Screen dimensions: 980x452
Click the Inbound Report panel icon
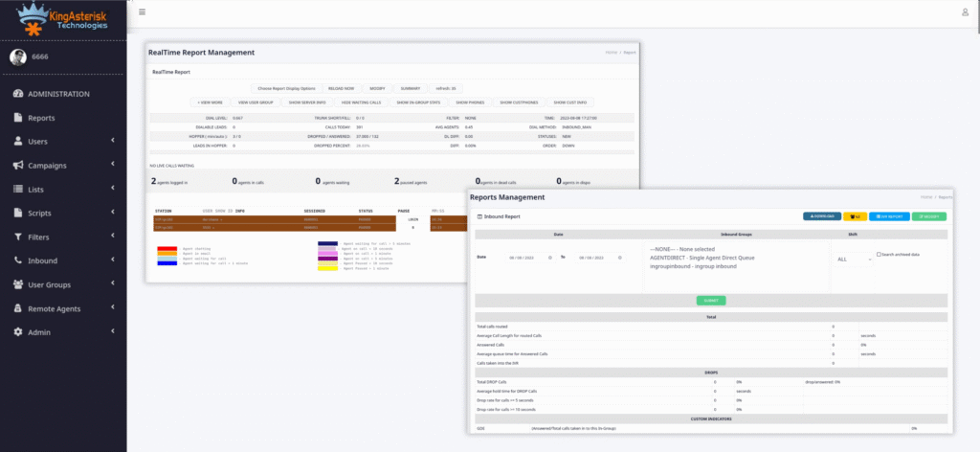tap(479, 217)
